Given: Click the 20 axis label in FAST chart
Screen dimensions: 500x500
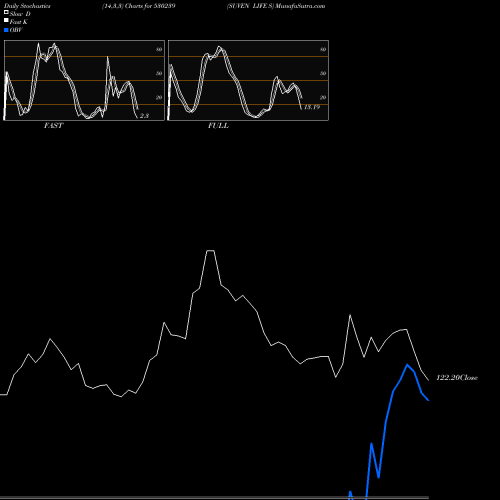Looking at the screenshot, I should pyautogui.click(x=159, y=97).
